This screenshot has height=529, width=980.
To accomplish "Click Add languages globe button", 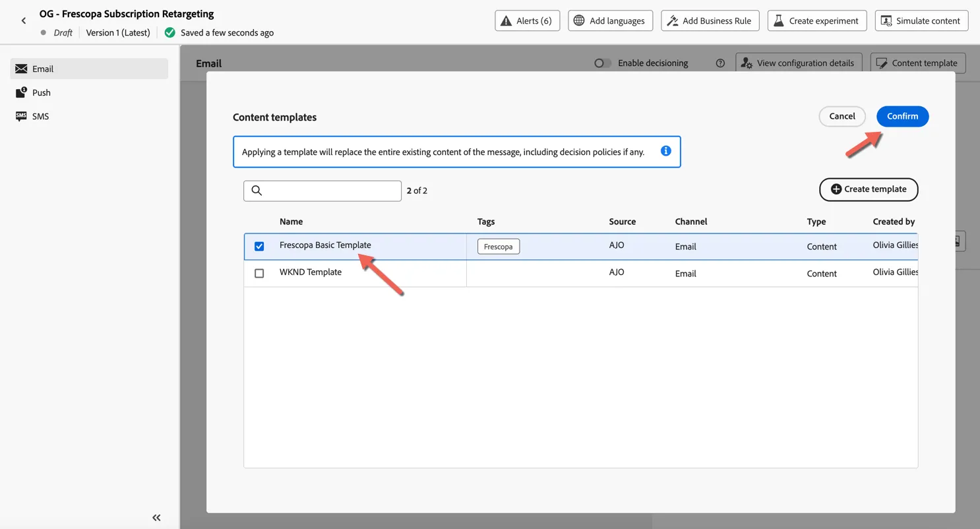I will (610, 20).
